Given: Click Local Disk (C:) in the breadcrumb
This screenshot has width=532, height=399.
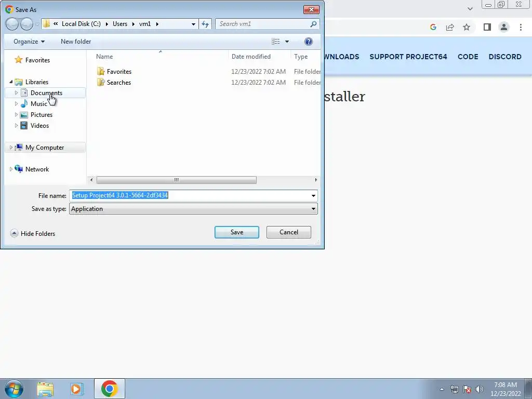Looking at the screenshot, I should [81, 24].
